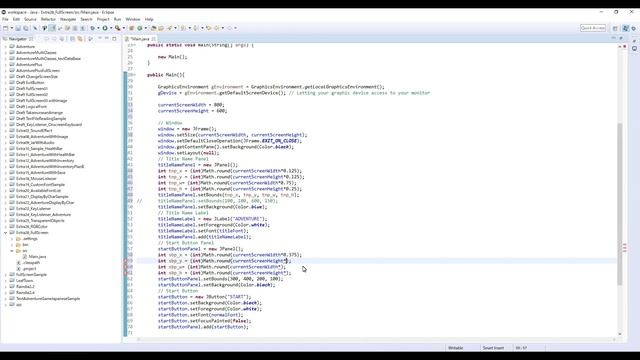This screenshot has height=360, width=640.
Task: Select the Navigator view tab
Action: pos(18,39)
